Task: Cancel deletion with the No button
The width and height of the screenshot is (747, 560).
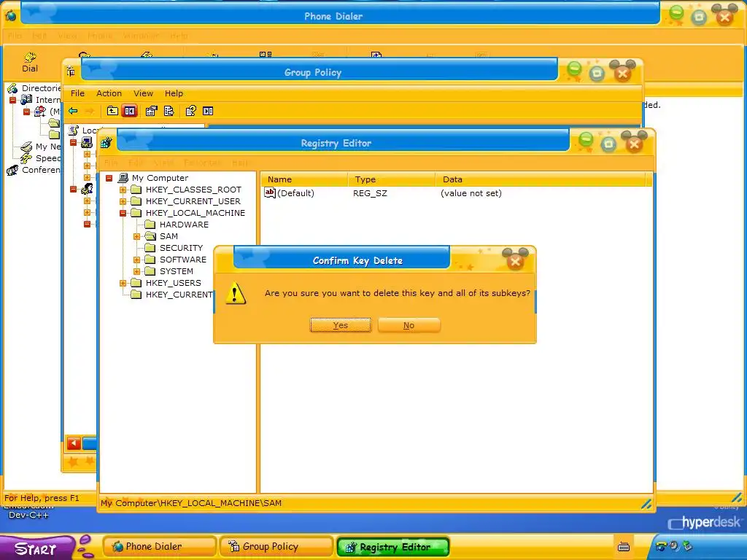Action: [409, 325]
